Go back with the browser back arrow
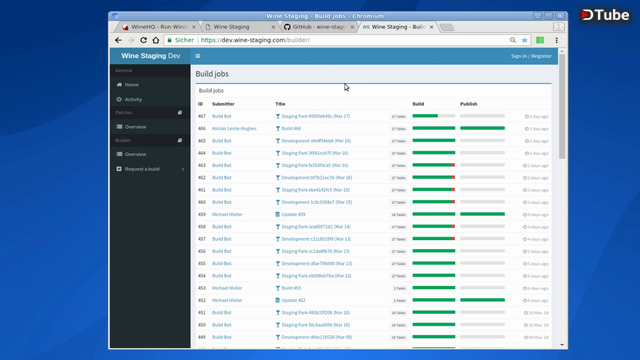Screen dimensions: 640x360 118,40
